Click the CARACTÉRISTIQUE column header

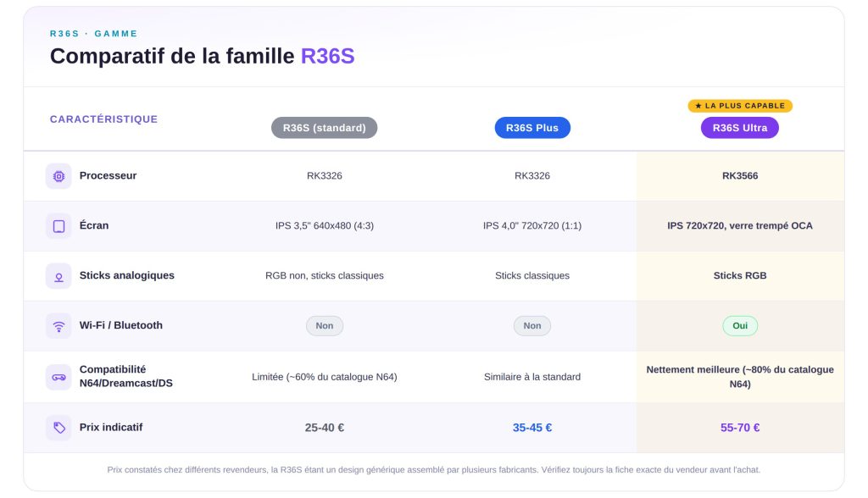(103, 119)
